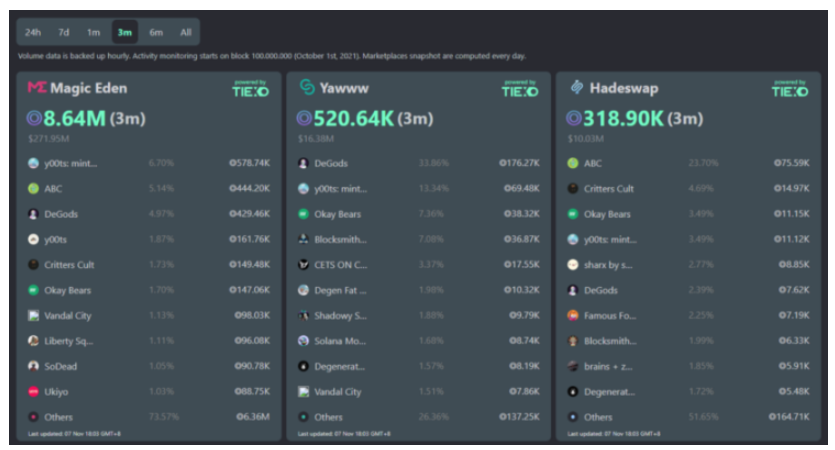Viewport: 835px width, 450px height.
Task: Open the Hadeswap marketplace title
Action: pos(624,88)
